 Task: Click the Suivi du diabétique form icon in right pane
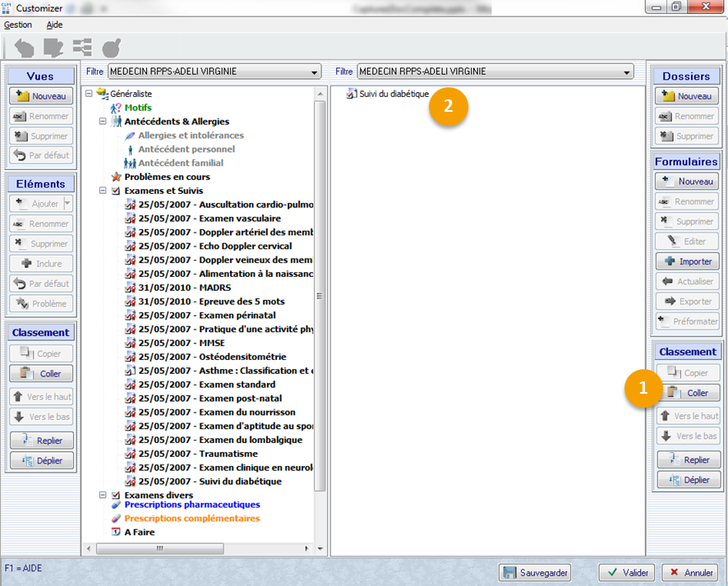point(351,95)
